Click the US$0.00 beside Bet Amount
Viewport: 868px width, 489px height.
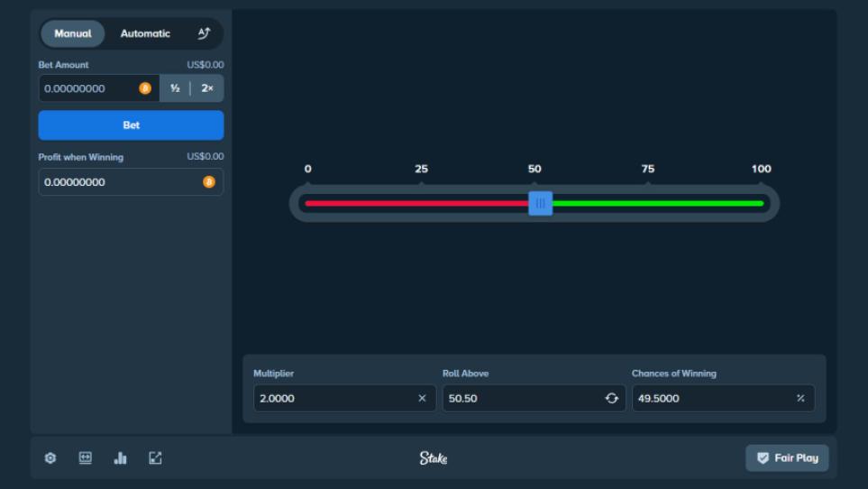(x=206, y=65)
